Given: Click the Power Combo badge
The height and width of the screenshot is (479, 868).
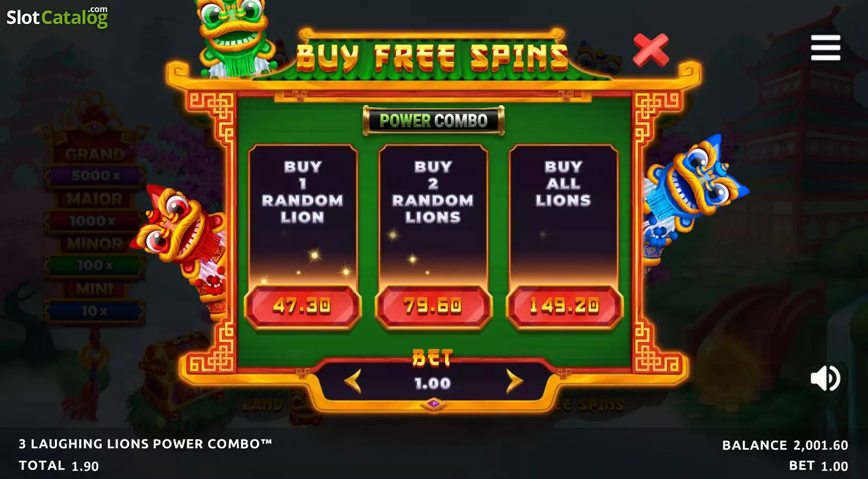Looking at the screenshot, I should pos(433,121).
